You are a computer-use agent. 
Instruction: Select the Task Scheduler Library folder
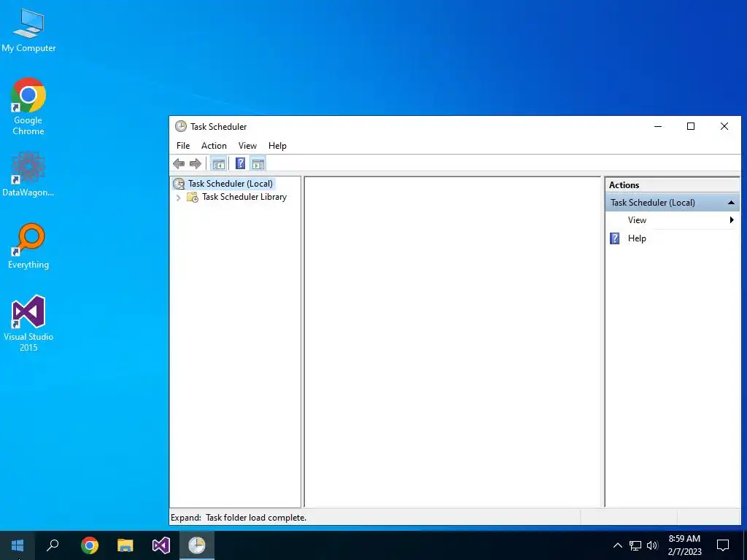244,197
